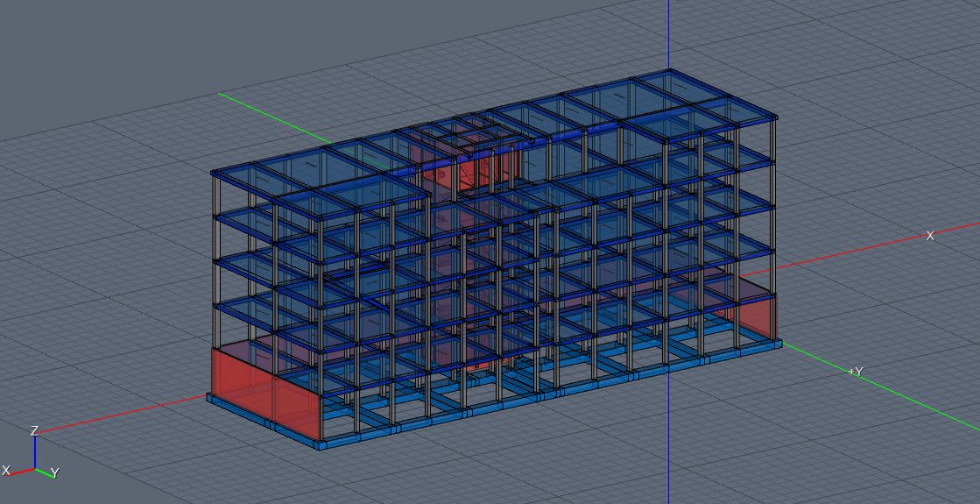Select the large red ground-floor wall at the left corner
The image size is (980, 504).
click(x=267, y=392)
